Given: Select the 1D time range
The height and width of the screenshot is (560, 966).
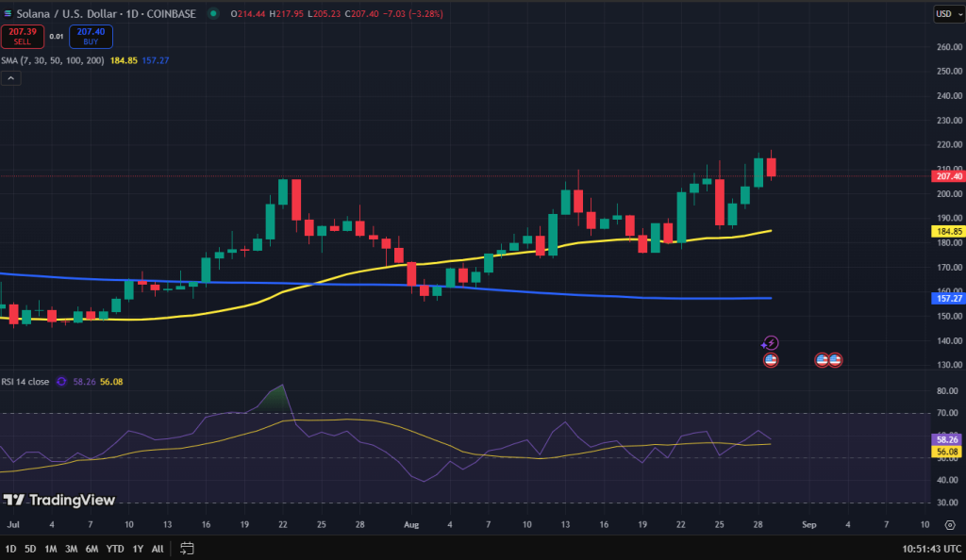Looking at the screenshot, I should tap(11, 549).
